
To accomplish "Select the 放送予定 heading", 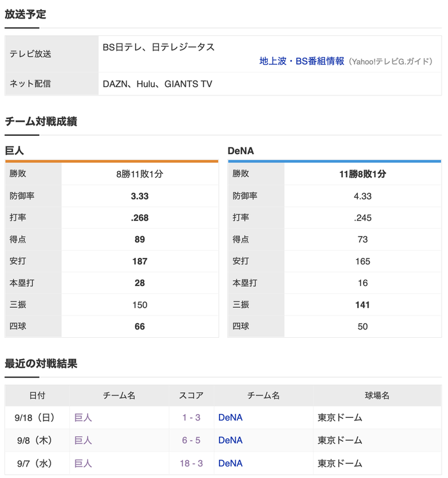I will [26, 14].
